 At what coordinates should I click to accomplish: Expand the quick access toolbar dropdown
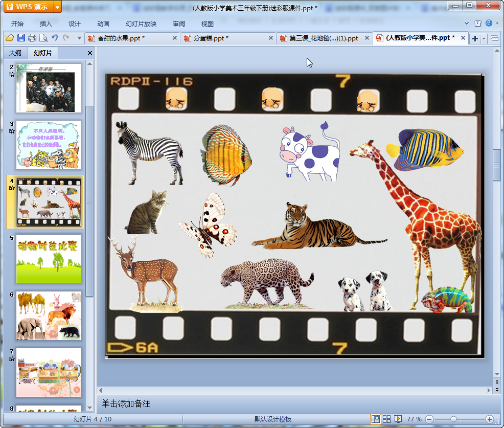(79, 38)
